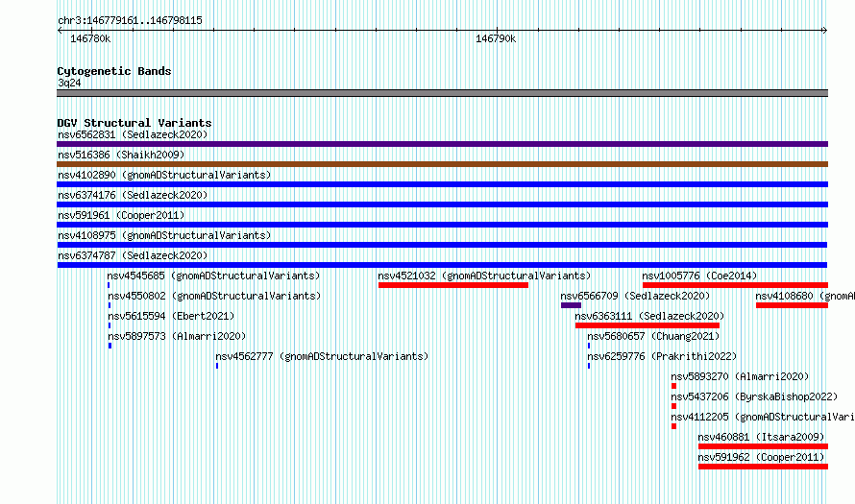
Task: Click the red nsv591962 variant bar
Action: [x=764, y=467]
